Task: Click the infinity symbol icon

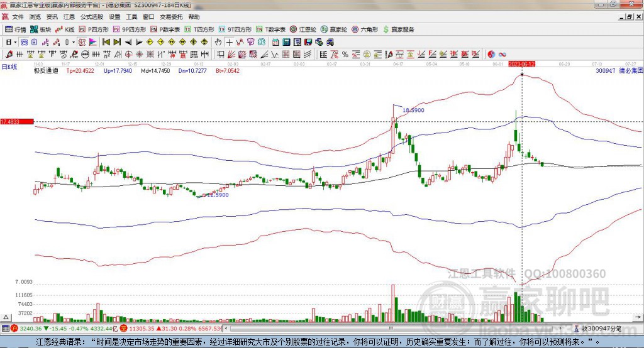Action: click(x=502, y=54)
